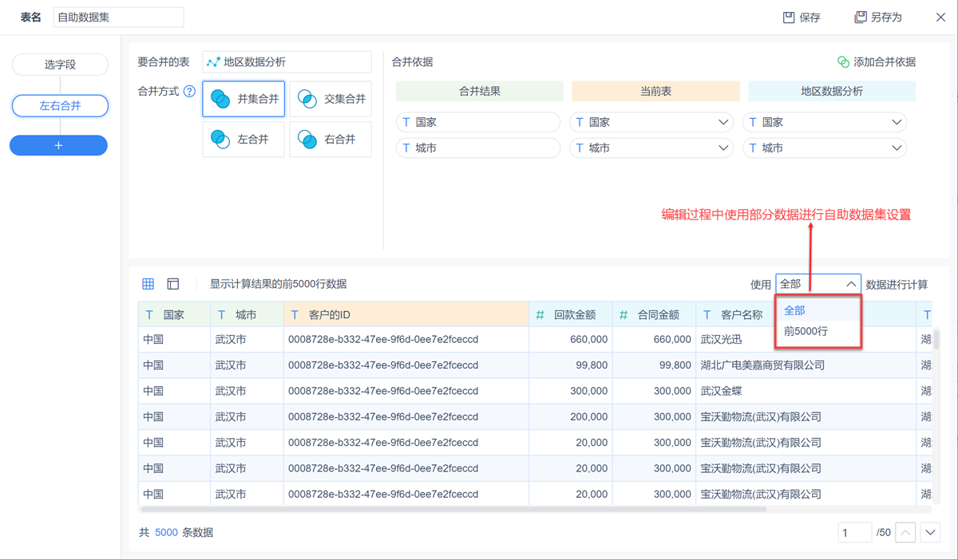Choose right merge (右合并) mode

coord(331,140)
